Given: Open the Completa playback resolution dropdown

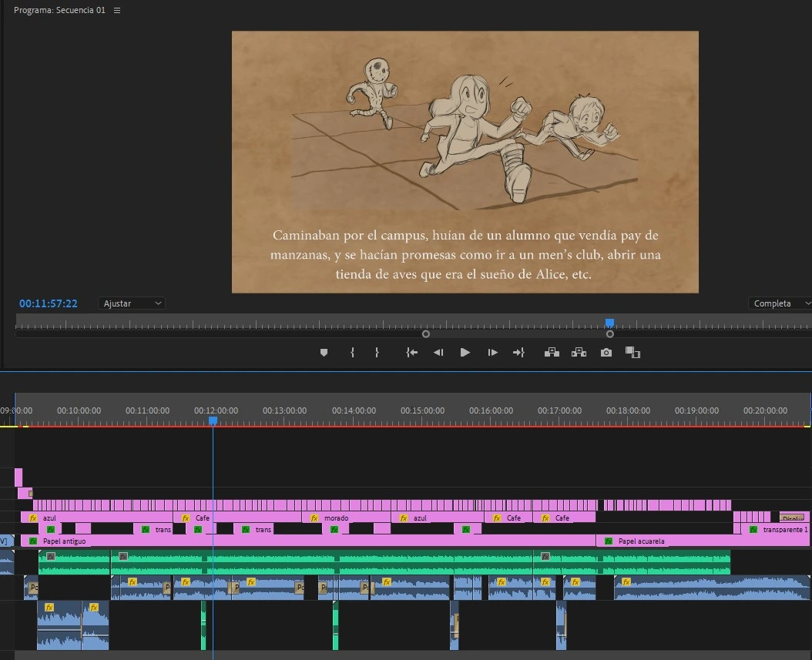Looking at the screenshot, I should click(x=780, y=303).
